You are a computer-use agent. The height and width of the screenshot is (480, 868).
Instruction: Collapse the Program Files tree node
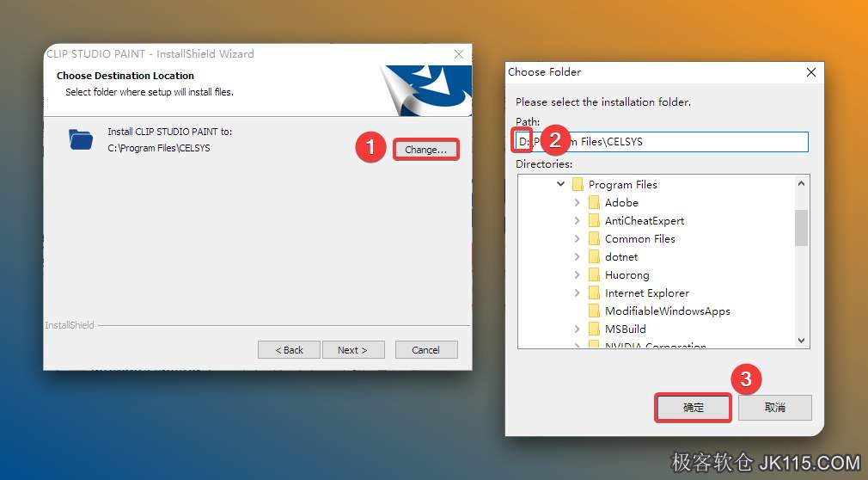[561, 184]
